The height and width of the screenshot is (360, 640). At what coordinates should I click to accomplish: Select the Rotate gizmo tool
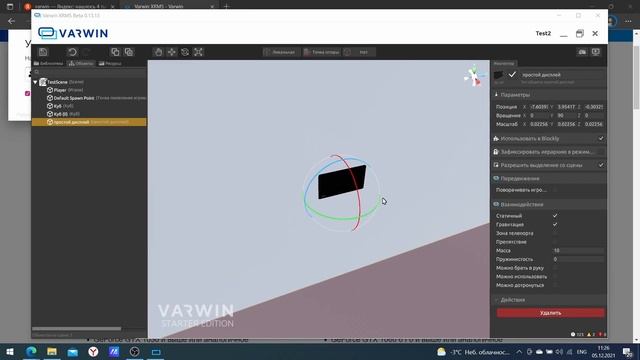[185, 52]
